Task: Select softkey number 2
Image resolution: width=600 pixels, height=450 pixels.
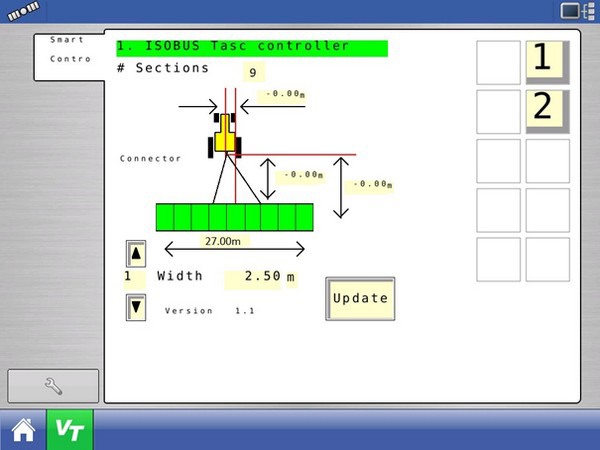Action: (546, 110)
